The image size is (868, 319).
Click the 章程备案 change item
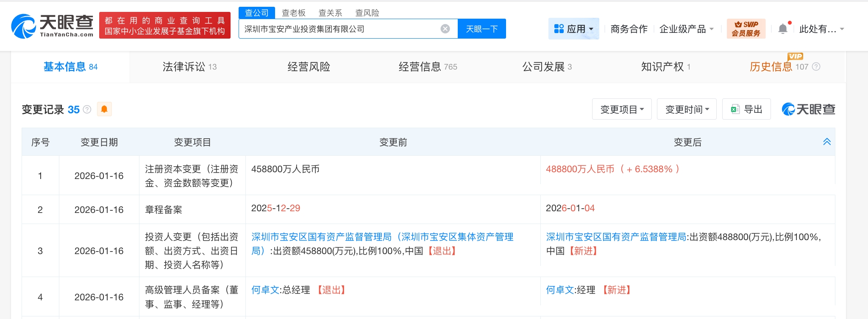click(164, 210)
